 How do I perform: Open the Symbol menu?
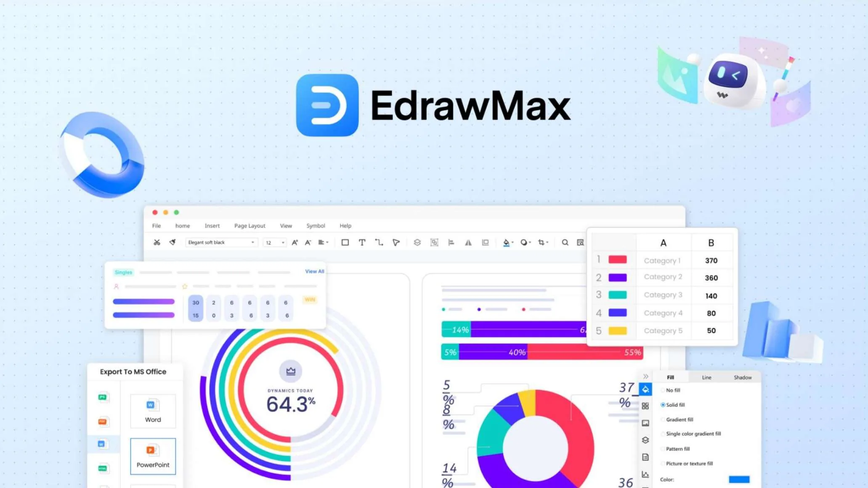(316, 225)
